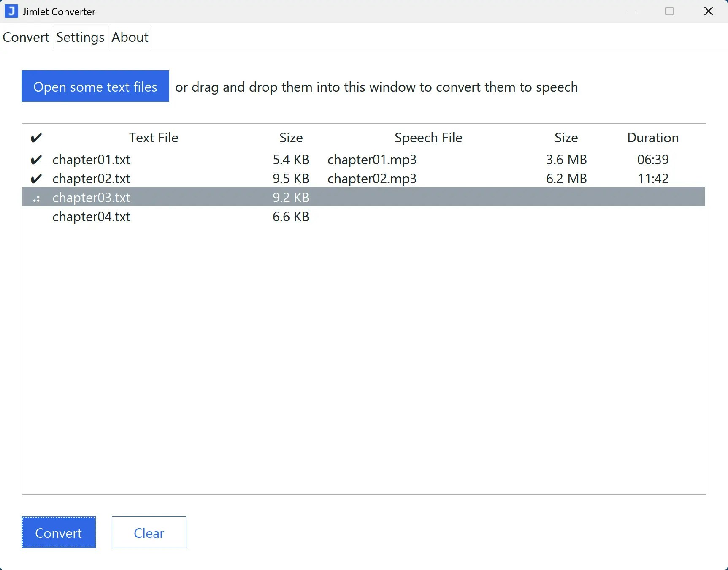Click the Text File column header
Screen dimensions: 728x570
pos(153,137)
